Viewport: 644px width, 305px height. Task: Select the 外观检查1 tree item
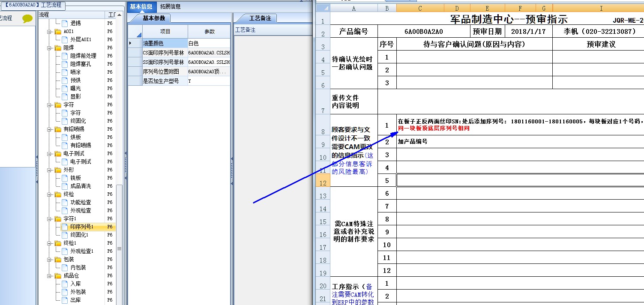(82, 251)
